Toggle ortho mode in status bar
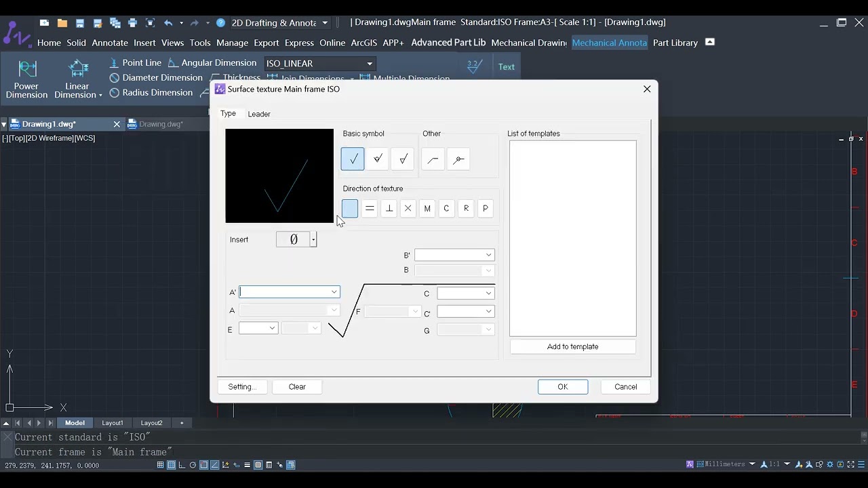This screenshot has height=488, width=868. pos(182,465)
